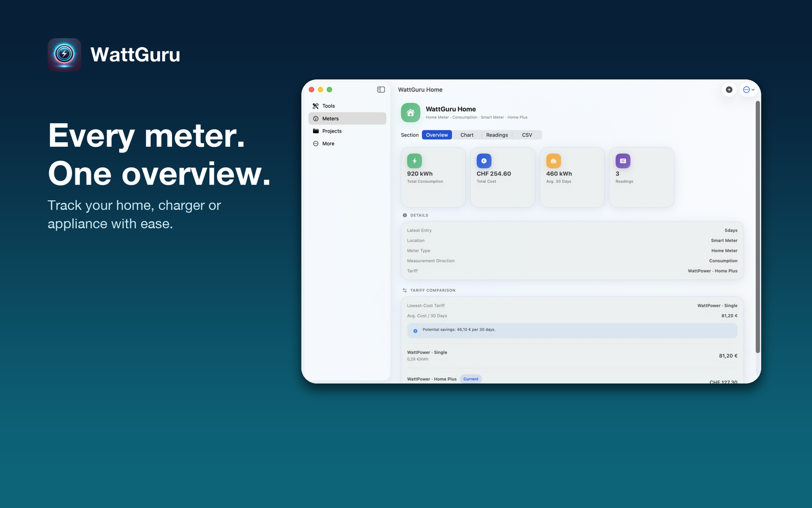Click the Measurement Direction 'Consumption' value
This screenshot has height=508, width=812.
coord(723,261)
